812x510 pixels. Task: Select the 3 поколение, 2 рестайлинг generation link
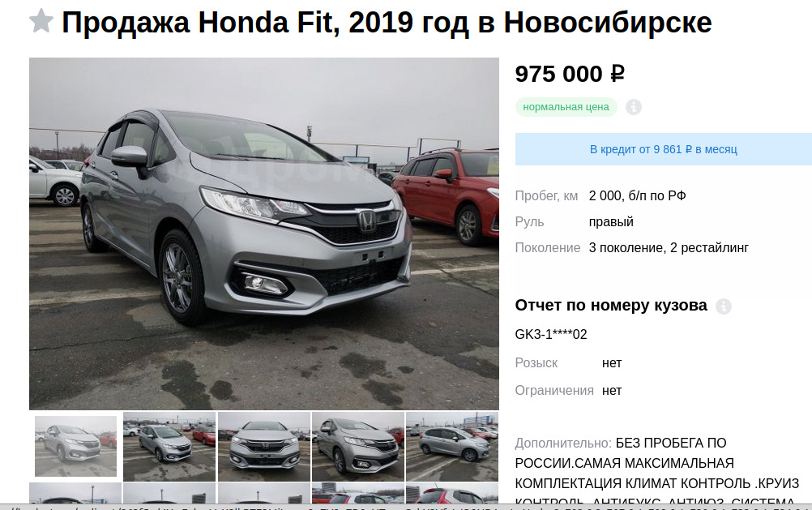[669, 248]
